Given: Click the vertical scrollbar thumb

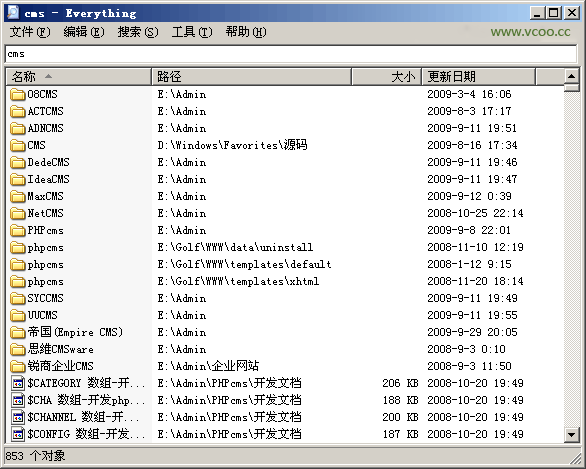Looking at the screenshot, I should pos(571,88).
